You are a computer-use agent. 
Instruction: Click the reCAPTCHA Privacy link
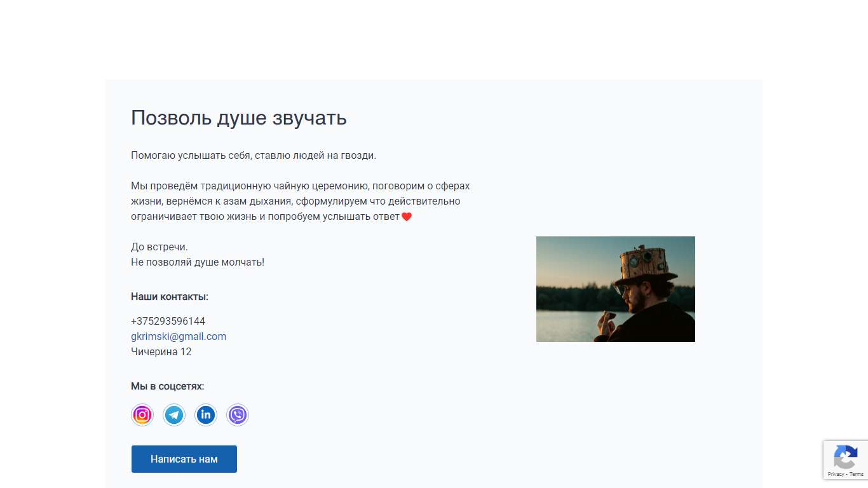[836, 474]
